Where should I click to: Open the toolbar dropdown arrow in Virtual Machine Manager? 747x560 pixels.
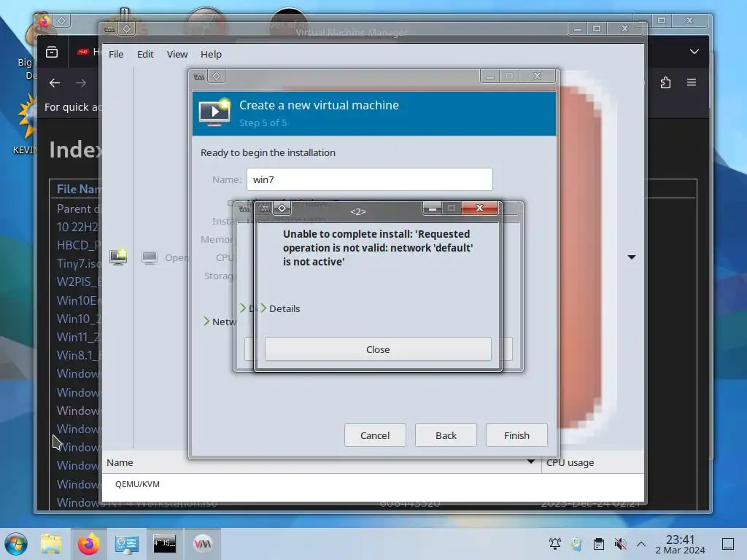(632, 257)
